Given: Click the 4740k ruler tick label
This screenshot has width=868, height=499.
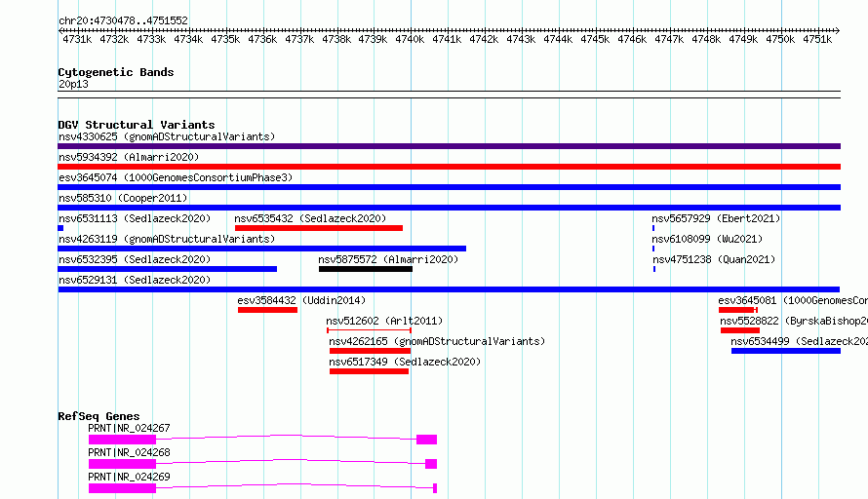Looking at the screenshot, I should [x=410, y=39].
